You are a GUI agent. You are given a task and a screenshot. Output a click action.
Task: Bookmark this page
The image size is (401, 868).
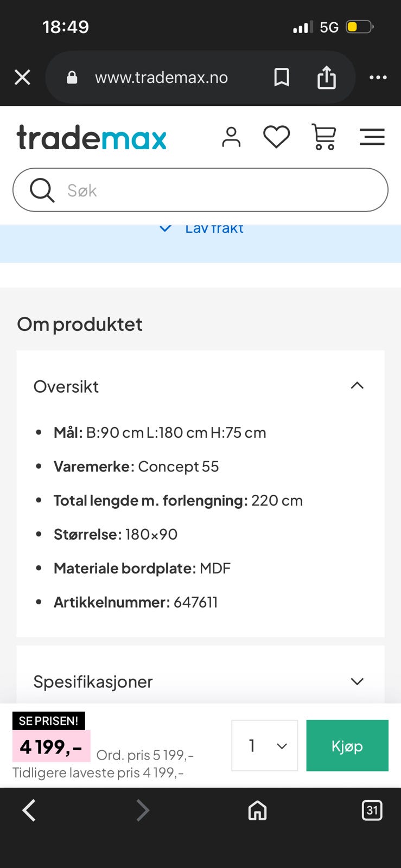tap(282, 77)
